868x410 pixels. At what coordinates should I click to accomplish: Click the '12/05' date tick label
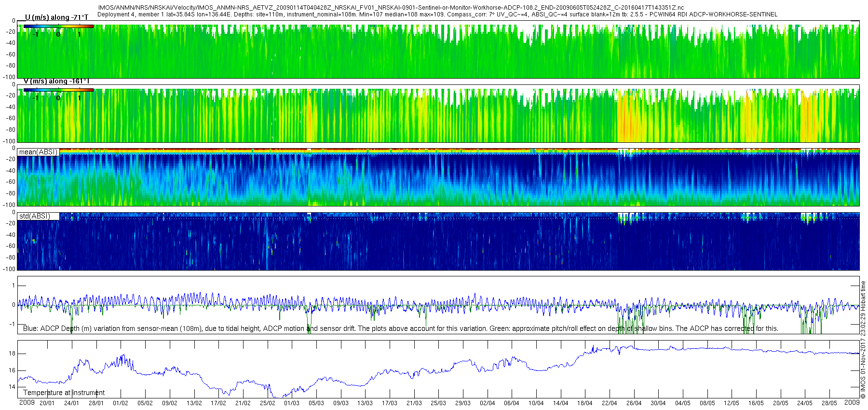click(x=732, y=403)
